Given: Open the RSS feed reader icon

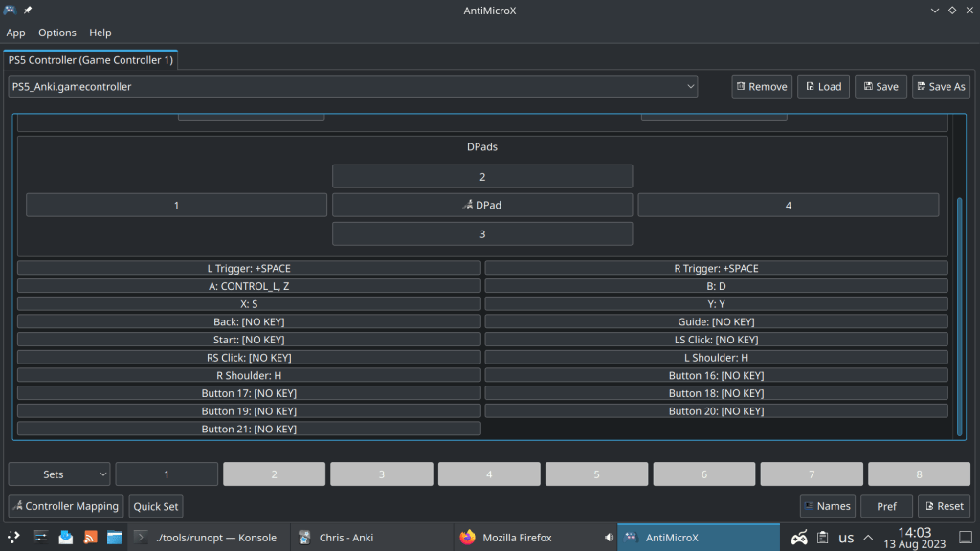Looking at the screenshot, I should tap(90, 538).
